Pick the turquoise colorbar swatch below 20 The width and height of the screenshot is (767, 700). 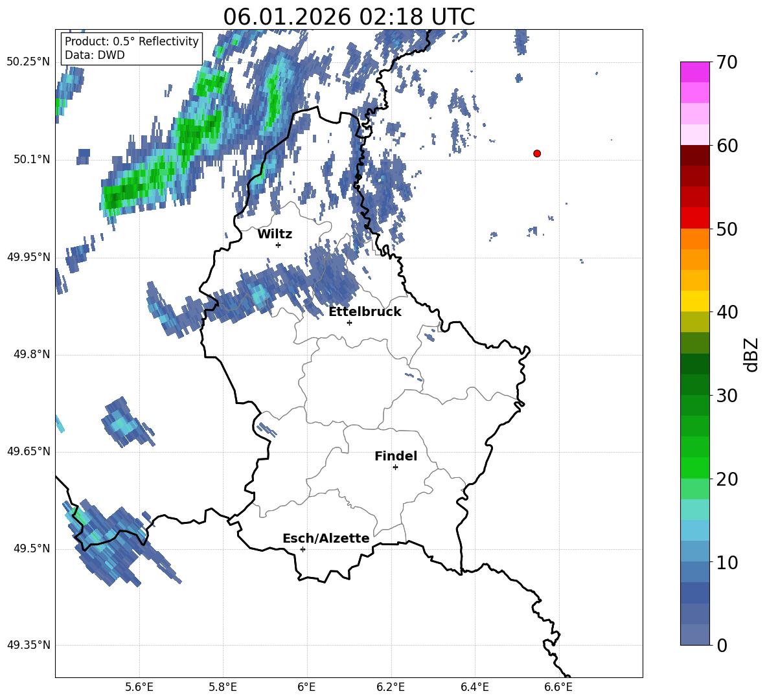(694, 510)
